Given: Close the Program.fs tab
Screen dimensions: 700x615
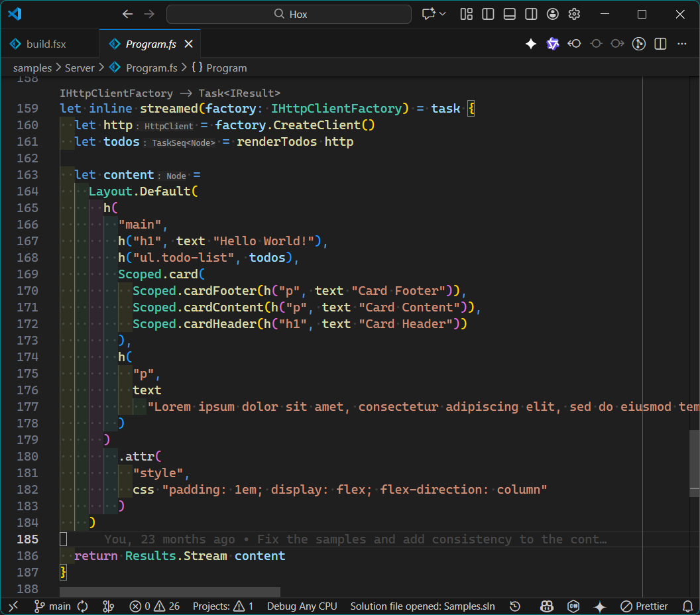Looking at the screenshot, I should (x=189, y=44).
